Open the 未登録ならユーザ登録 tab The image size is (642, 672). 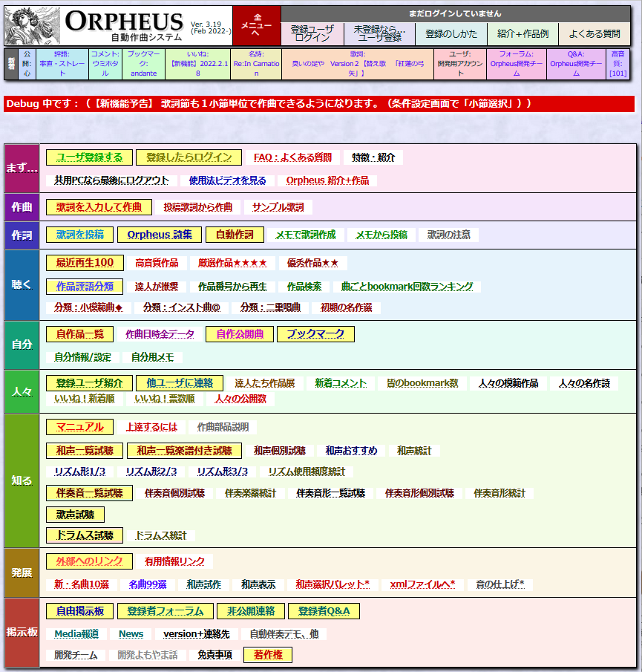pos(379,33)
